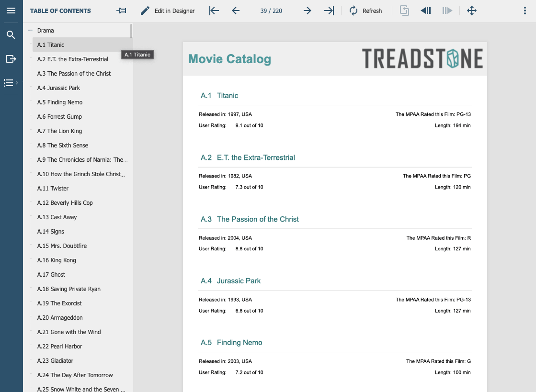Select A.4 Jurassic Park in contents
Viewport: 536px width, 392px height.
[58, 88]
